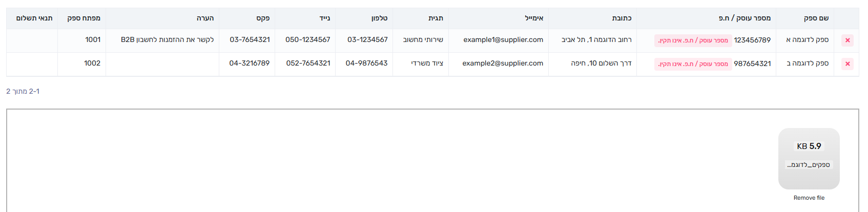Click the note cell about B2B orders
Viewport: 868px width, 212px height.
click(x=162, y=40)
